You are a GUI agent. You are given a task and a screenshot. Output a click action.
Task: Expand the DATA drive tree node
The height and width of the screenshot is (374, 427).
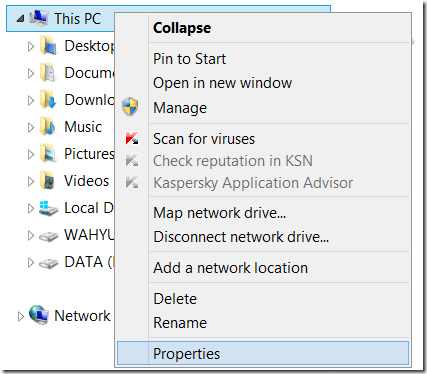point(31,262)
